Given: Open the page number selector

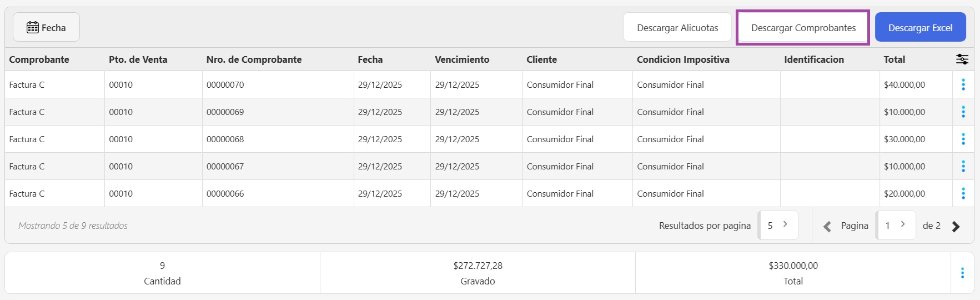Looking at the screenshot, I should (896, 225).
